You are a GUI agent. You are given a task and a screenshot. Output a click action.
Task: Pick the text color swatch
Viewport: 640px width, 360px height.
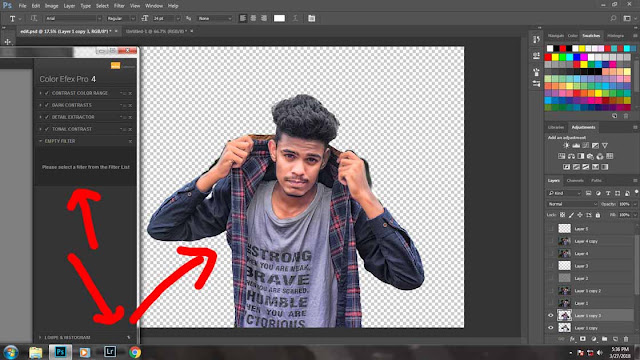(279, 18)
